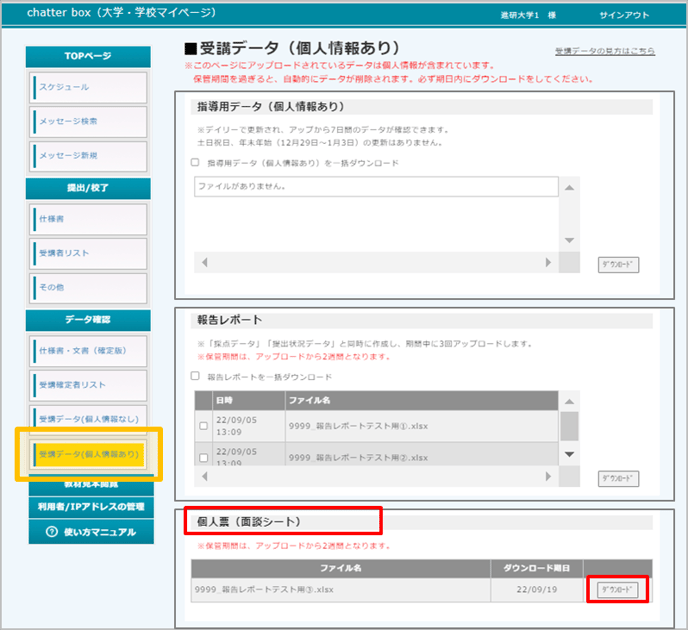Click down arrow in 報告レポート list scrollbar
The image size is (688, 630).
569,454
